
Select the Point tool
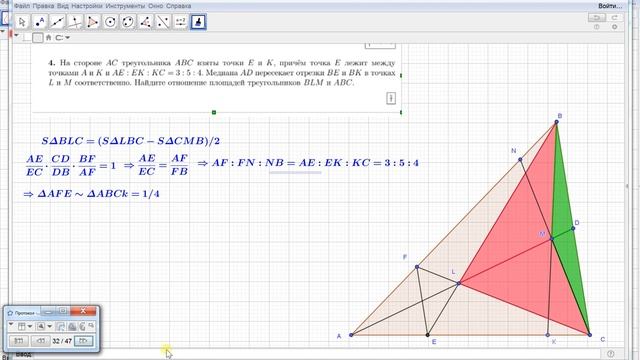tap(40, 22)
